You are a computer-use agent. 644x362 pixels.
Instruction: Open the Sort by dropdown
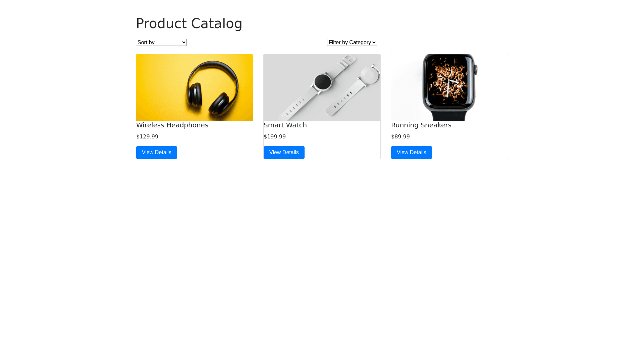coord(161,43)
